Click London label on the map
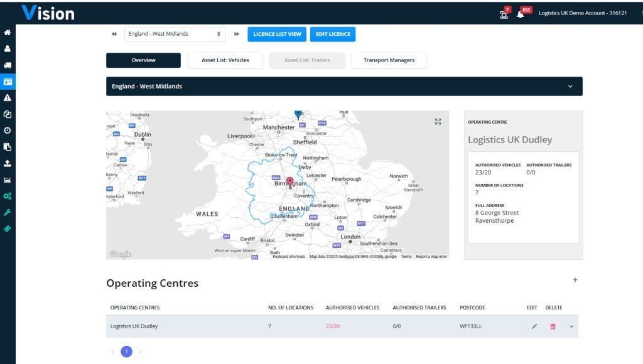643x364 pixels. [x=350, y=237]
